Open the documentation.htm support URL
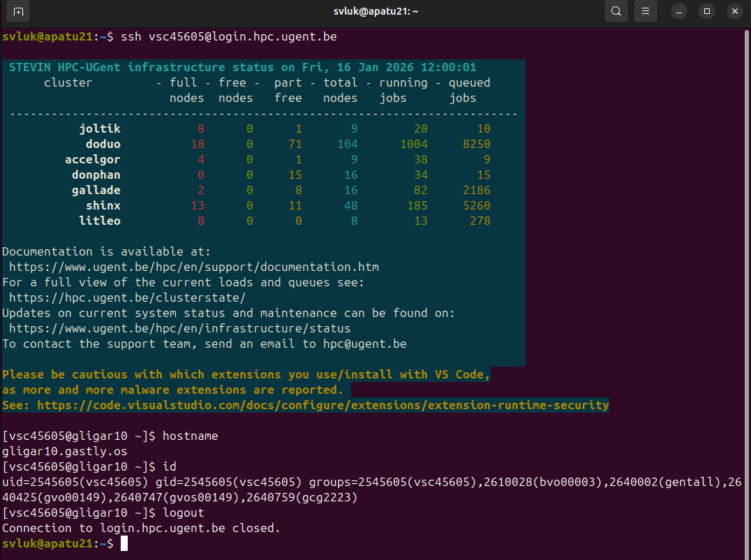The width and height of the screenshot is (751, 560). point(194,267)
